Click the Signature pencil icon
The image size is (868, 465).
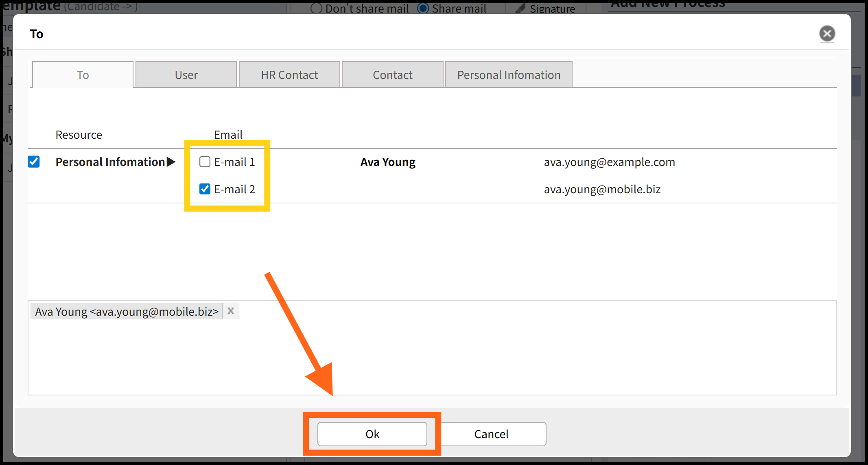pyautogui.click(x=520, y=9)
